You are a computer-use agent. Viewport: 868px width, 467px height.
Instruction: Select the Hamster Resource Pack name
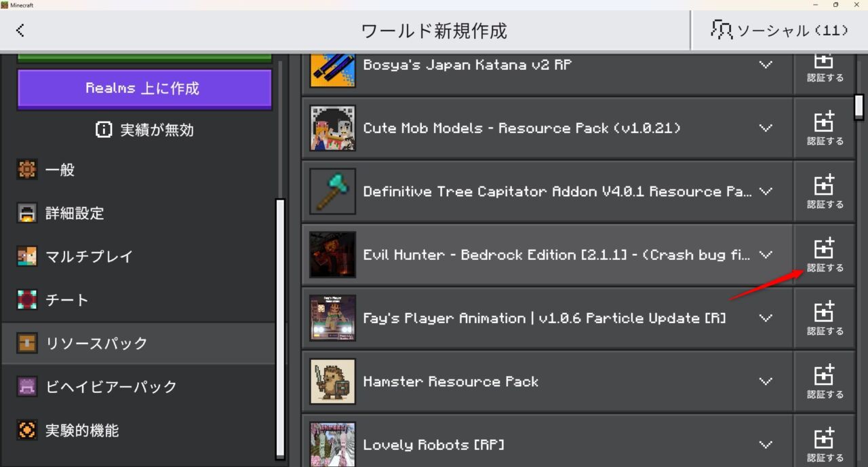tap(451, 381)
